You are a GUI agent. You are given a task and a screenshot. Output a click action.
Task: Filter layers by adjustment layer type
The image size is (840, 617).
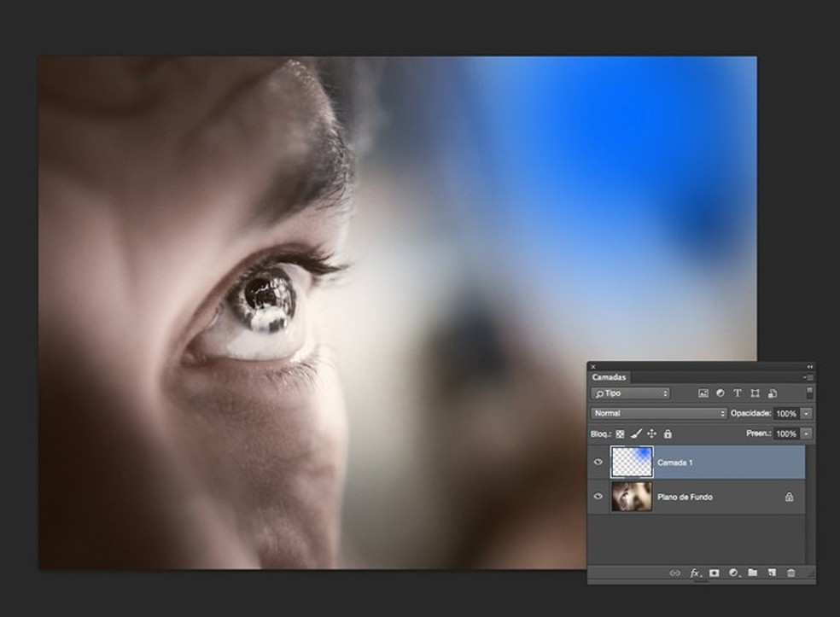(x=720, y=393)
